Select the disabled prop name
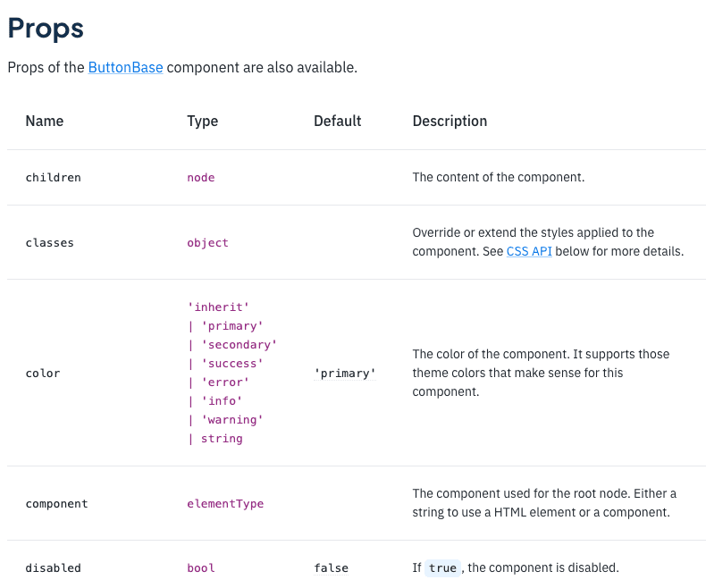The height and width of the screenshot is (588, 706). (x=54, y=568)
